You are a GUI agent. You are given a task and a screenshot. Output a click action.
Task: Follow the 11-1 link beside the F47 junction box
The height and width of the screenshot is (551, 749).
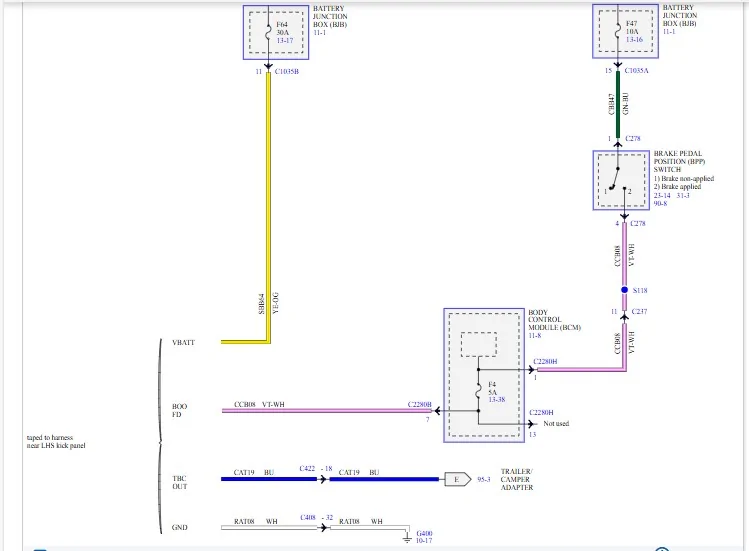[669, 32]
